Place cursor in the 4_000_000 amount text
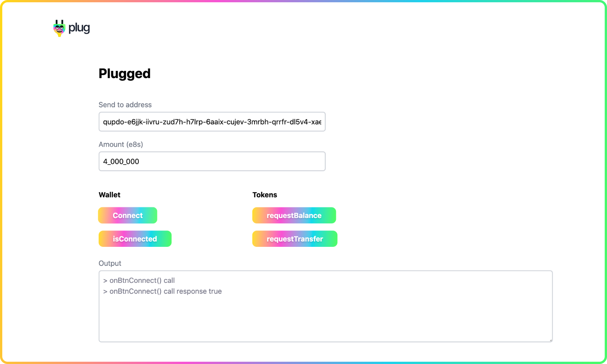Image resolution: width=607 pixels, height=364 pixels. coord(121,162)
